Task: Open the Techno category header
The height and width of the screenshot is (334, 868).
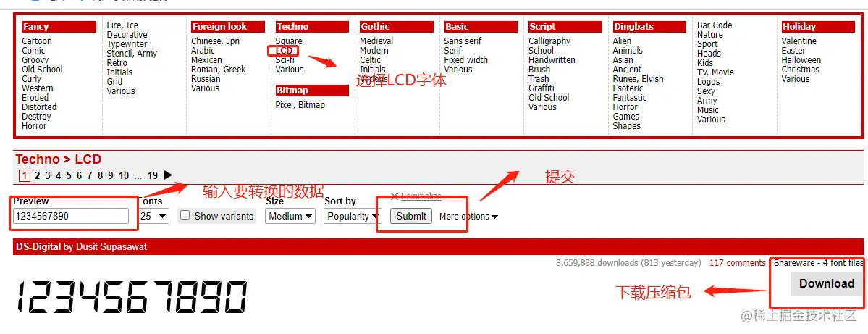Action: coord(312,27)
